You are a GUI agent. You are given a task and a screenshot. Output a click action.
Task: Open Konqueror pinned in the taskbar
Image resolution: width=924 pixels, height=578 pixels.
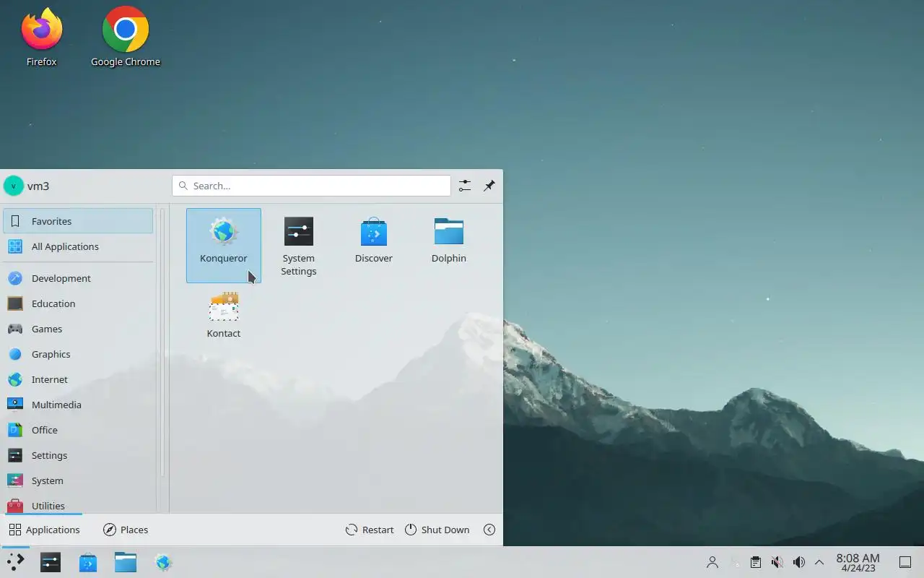[163, 562]
